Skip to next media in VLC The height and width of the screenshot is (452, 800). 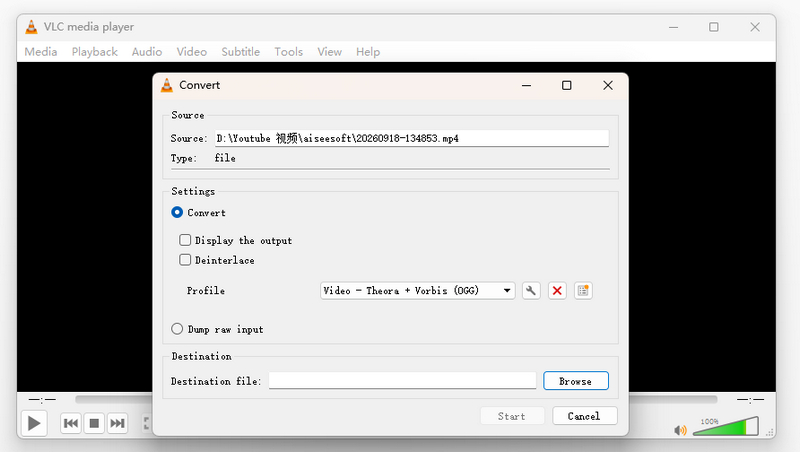click(118, 423)
